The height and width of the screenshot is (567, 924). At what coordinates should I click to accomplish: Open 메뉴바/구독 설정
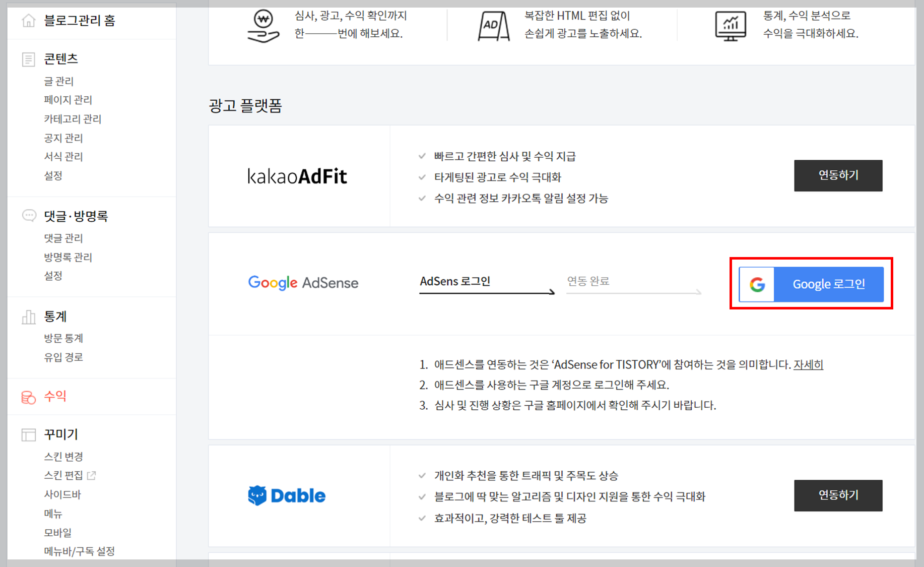coord(80,551)
